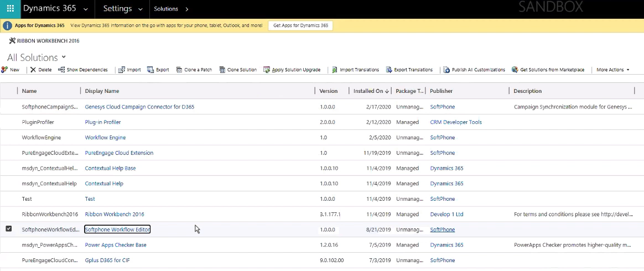Click the Show Dependencies label

click(87, 70)
